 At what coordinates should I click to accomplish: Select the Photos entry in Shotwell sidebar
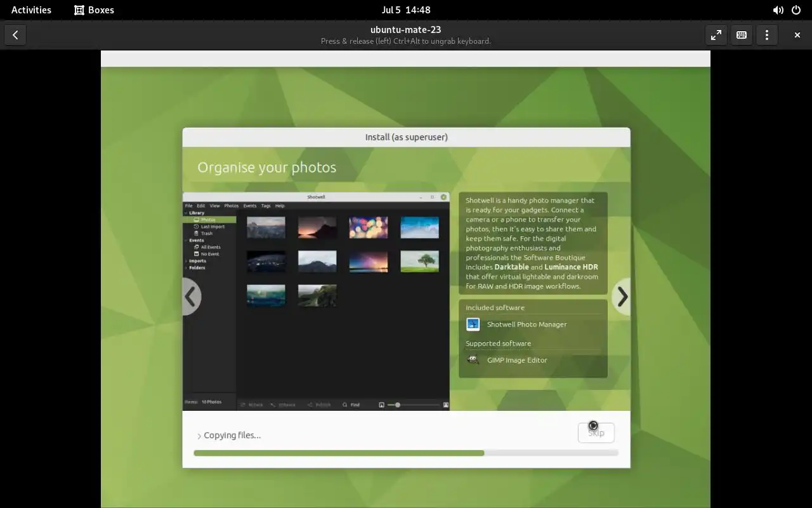pos(210,220)
